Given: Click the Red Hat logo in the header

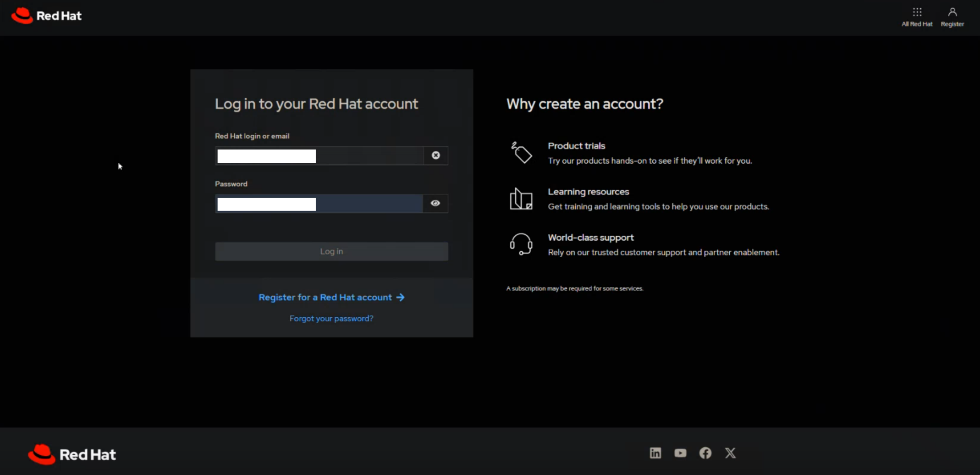Looking at the screenshot, I should click(x=46, y=16).
